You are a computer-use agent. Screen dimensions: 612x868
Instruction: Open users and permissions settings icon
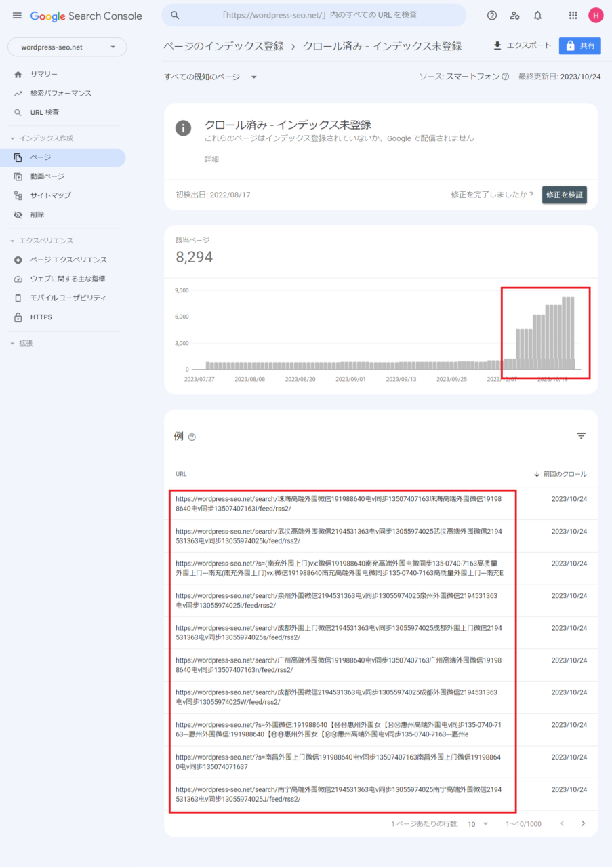(x=514, y=16)
